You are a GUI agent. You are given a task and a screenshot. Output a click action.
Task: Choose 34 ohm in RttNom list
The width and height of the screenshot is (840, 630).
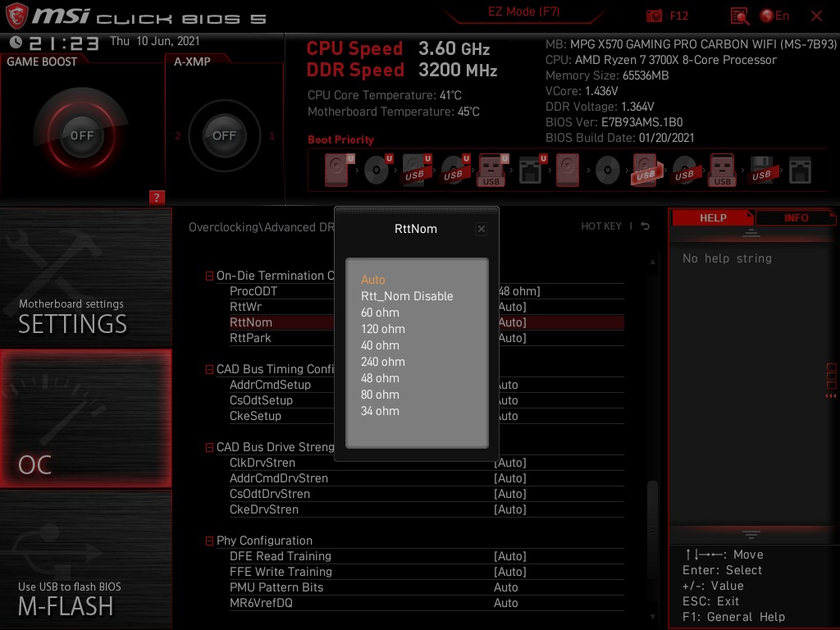click(380, 411)
